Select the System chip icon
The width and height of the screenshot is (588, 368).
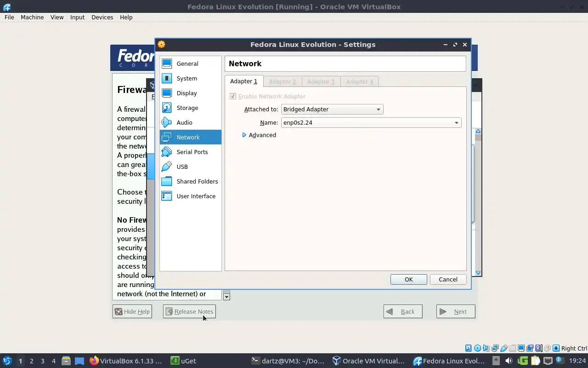pyautogui.click(x=167, y=78)
